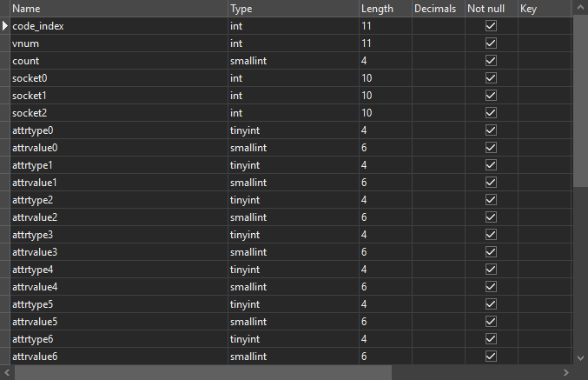Click the Type column header
This screenshot has height=380, width=588.
click(292, 9)
